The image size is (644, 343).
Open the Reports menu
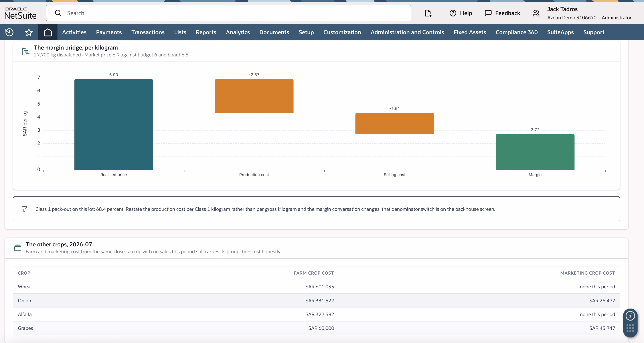(x=206, y=32)
